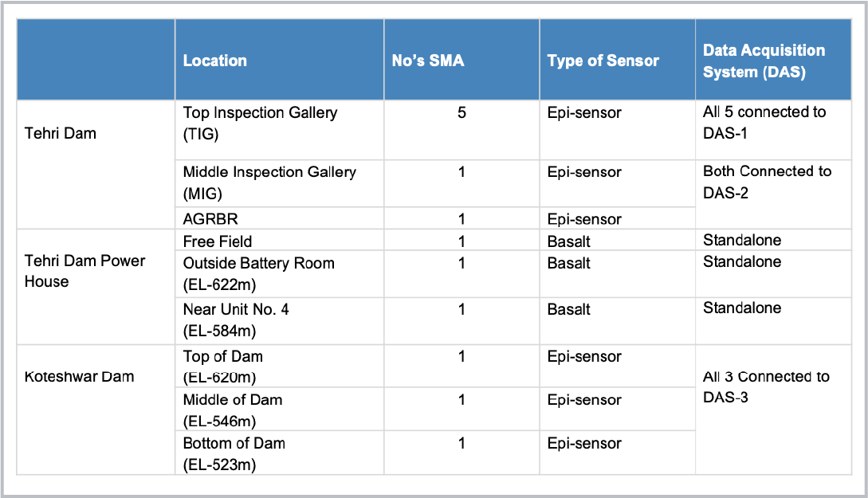Click Near Unit No. 4 cell
Image resolution: width=868 pixels, height=498 pixels.
click(x=279, y=321)
